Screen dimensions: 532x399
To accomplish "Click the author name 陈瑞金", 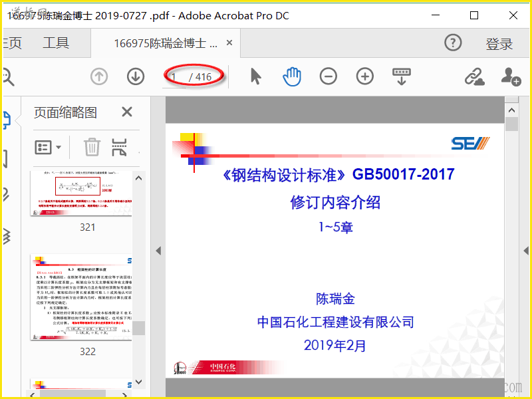I will point(335,299).
